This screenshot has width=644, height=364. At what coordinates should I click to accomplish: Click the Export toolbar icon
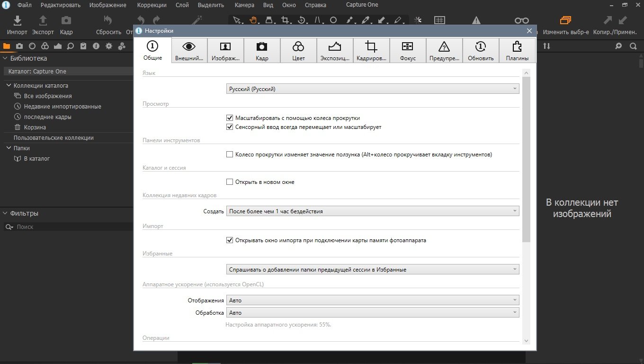point(43,21)
